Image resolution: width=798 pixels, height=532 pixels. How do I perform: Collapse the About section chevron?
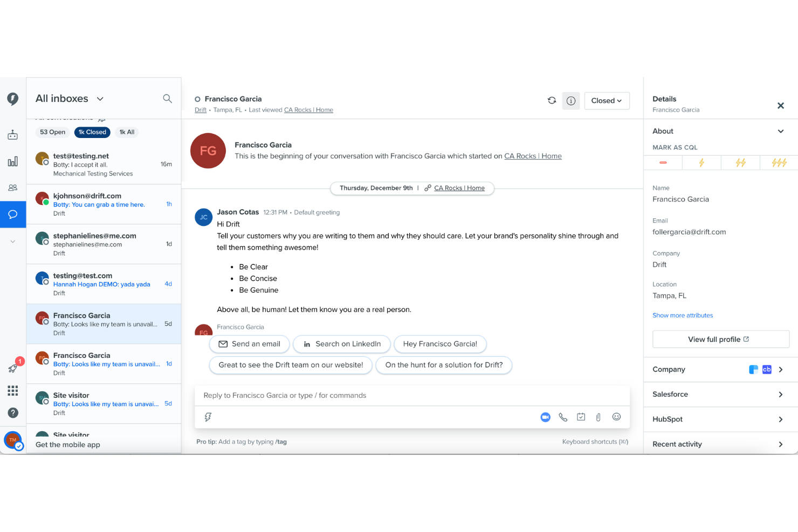(x=781, y=131)
